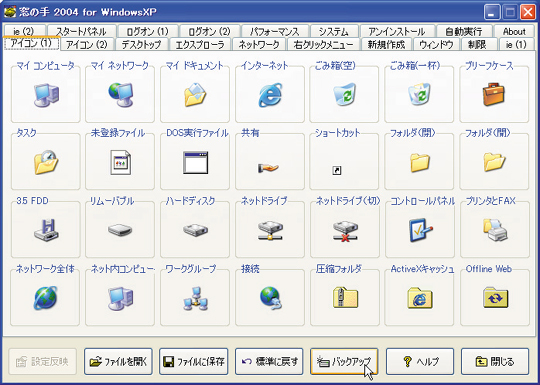This screenshot has height=385, width=540.
Task: Select the タスク scheduled tasks folder icon
Action: pyautogui.click(x=46, y=162)
